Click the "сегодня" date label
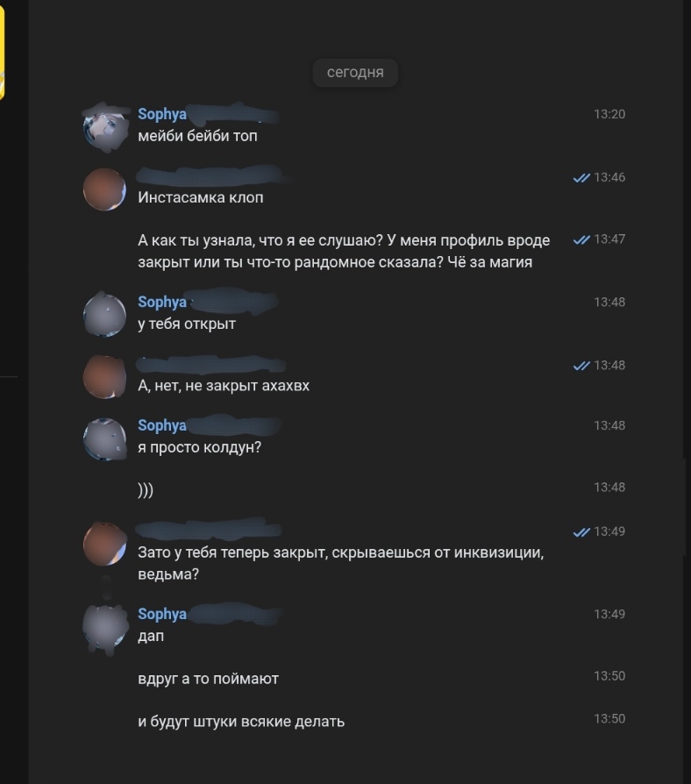 355,73
